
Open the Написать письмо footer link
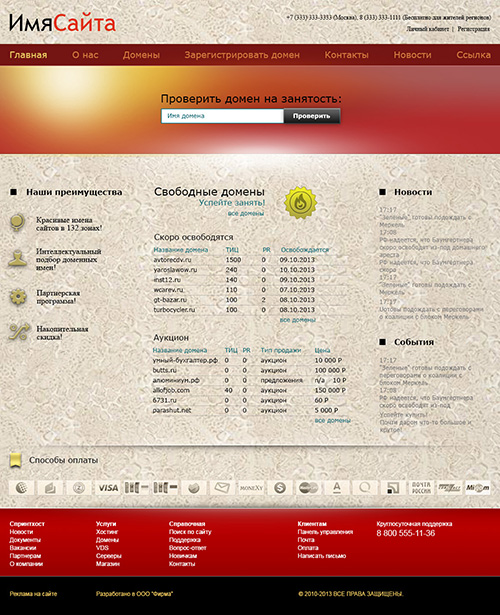(x=322, y=556)
